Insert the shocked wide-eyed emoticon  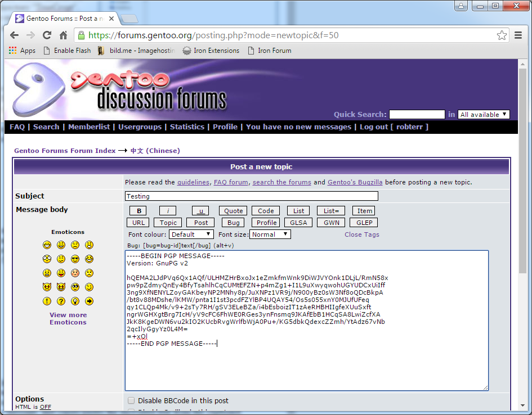pos(47,259)
